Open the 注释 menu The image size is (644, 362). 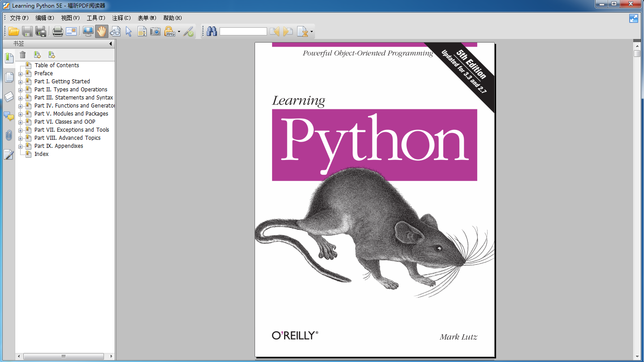(x=120, y=18)
